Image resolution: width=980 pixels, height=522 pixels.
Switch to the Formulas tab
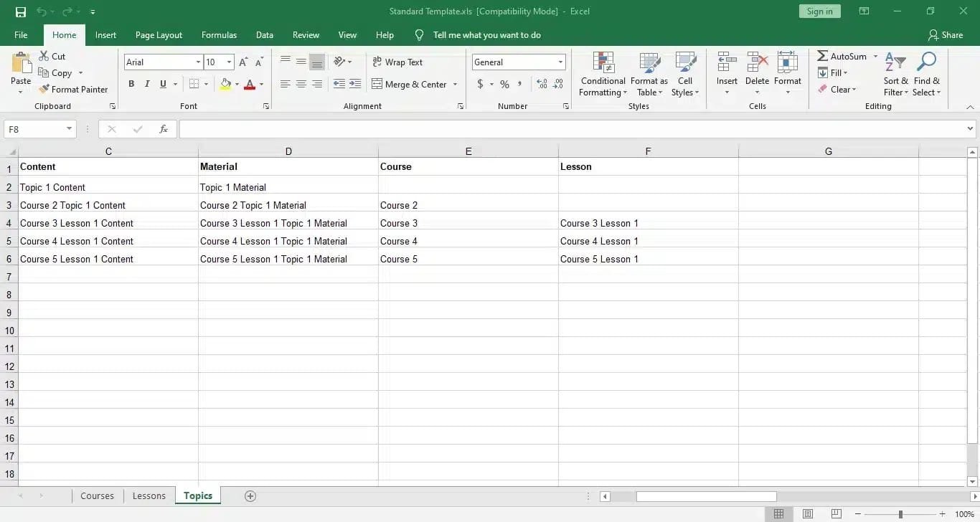click(219, 34)
